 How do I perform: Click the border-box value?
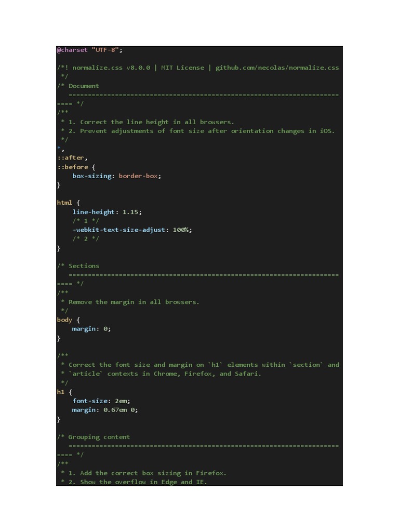point(138,176)
